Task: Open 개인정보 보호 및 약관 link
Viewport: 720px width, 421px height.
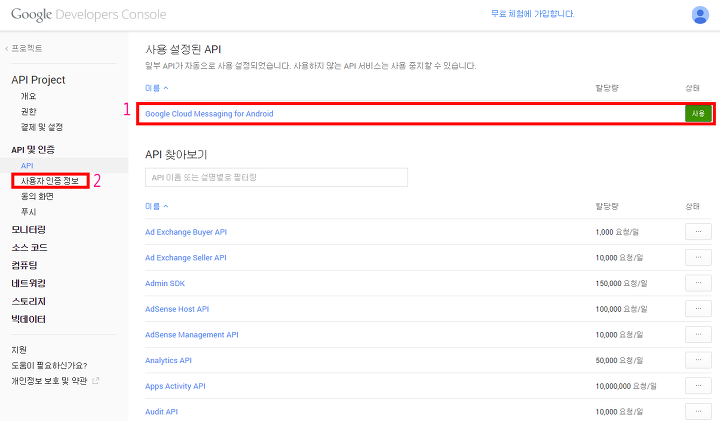Action: coord(49,381)
